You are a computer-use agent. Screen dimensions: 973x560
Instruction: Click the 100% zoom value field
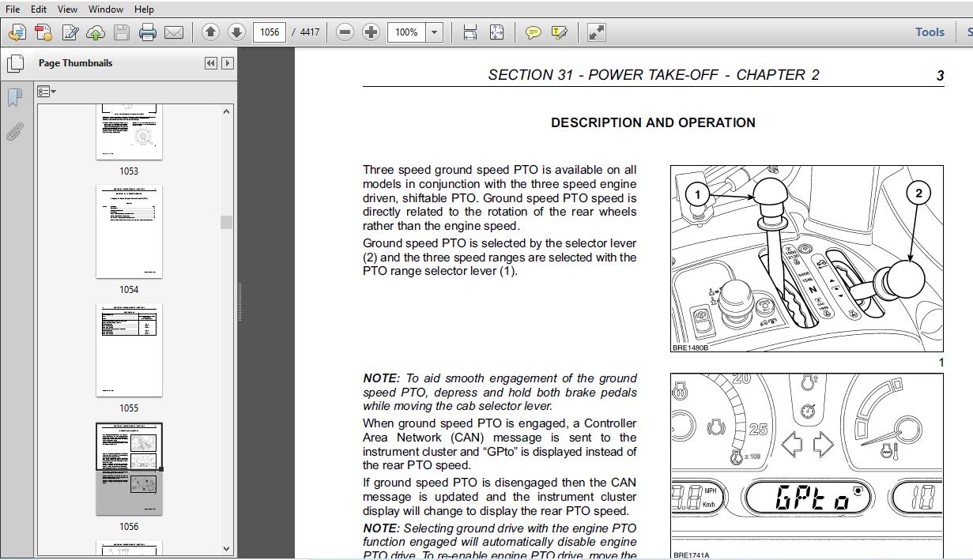[x=406, y=32]
